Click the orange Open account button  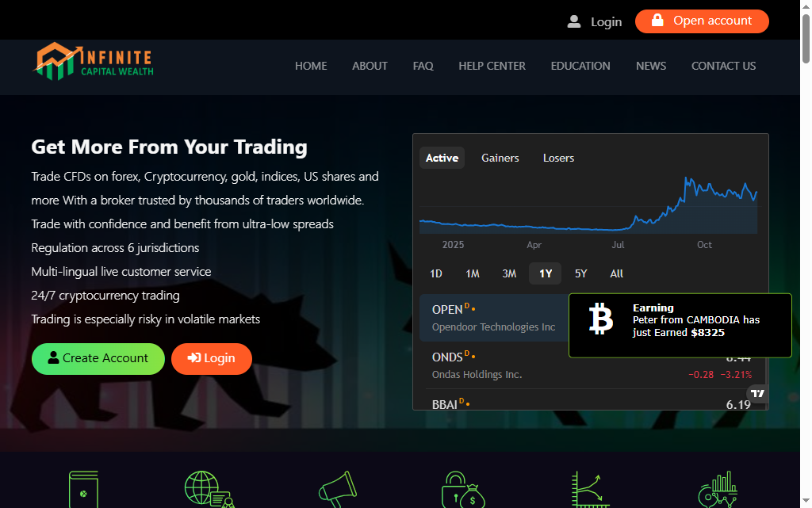702,21
